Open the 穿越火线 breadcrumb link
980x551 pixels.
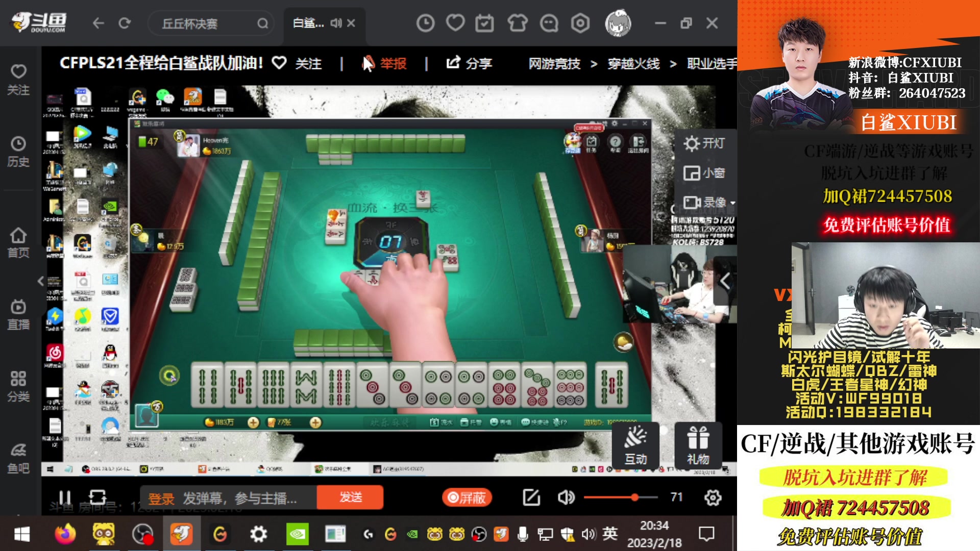[633, 63]
